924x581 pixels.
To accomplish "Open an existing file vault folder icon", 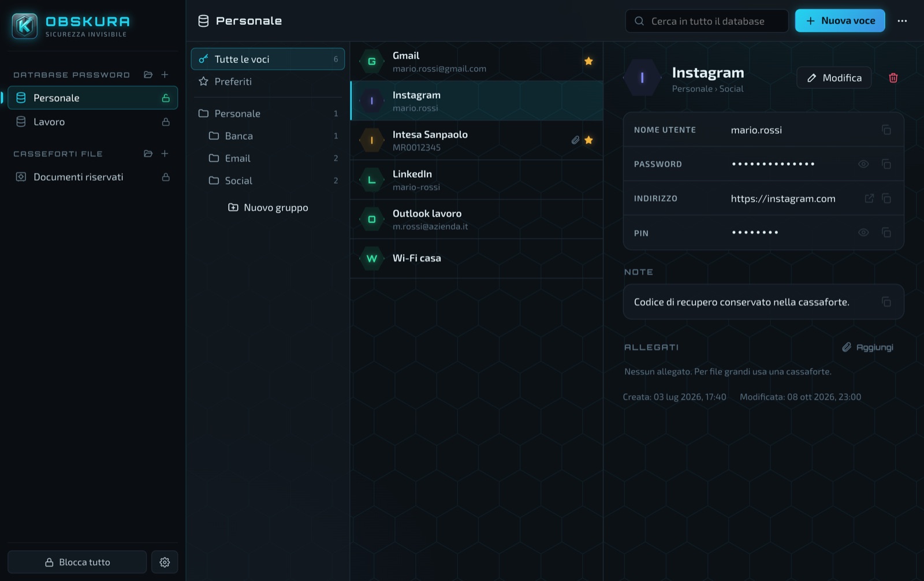I will click(148, 154).
